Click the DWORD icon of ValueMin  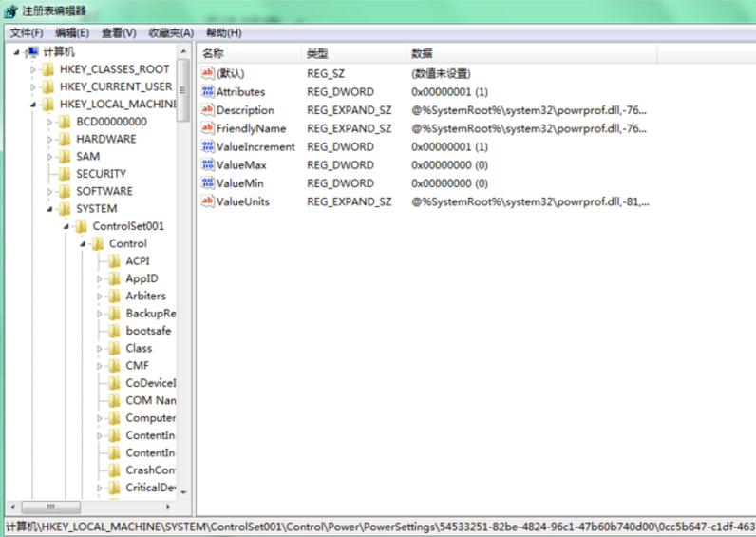click(x=208, y=182)
